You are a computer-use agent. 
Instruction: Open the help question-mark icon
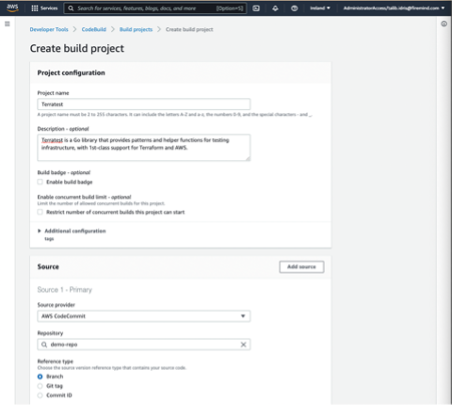point(294,8)
